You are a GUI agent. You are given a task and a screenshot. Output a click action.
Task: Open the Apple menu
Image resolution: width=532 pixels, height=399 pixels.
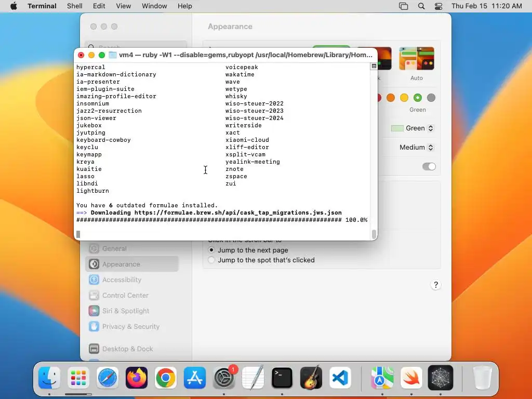14,6
